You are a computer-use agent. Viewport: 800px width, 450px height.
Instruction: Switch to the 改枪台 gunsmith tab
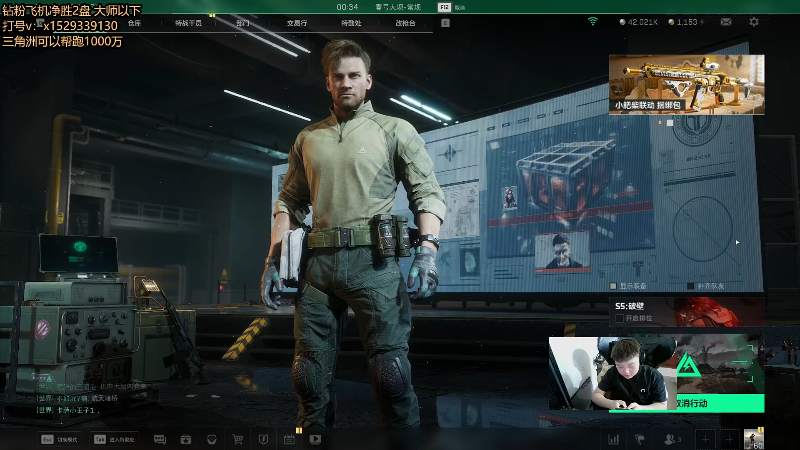click(x=405, y=23)
